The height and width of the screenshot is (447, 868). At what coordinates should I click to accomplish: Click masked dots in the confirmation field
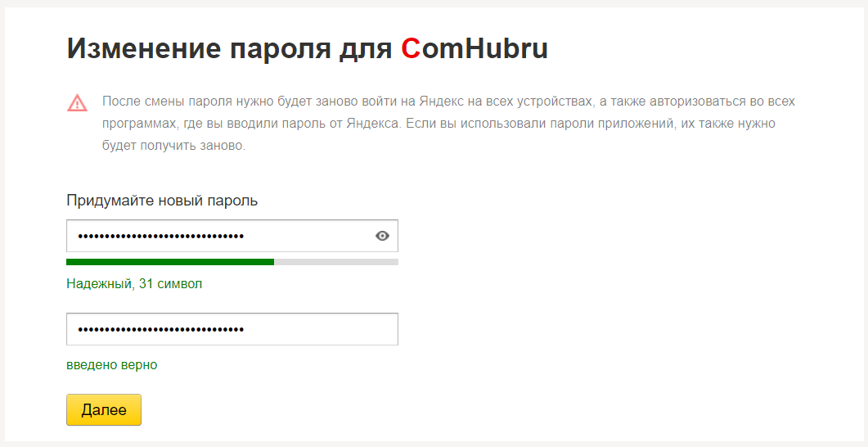pyautogui.click(x=161, y=330)
